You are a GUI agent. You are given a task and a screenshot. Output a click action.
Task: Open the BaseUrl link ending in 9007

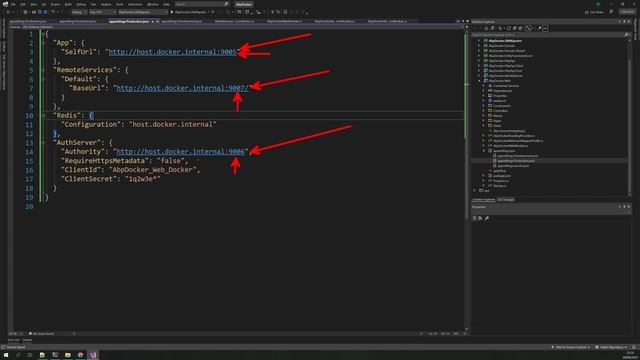182,88
